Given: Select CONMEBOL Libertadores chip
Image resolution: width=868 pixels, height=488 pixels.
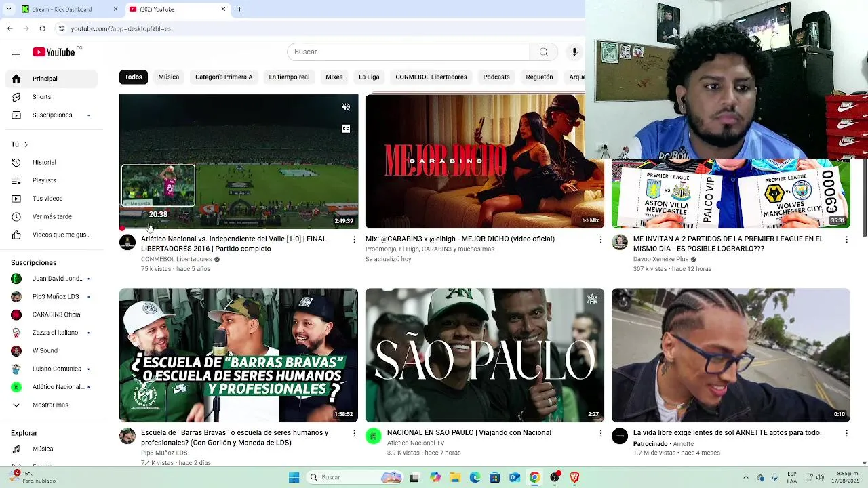Looking at the screenshot, I should 431,77.
